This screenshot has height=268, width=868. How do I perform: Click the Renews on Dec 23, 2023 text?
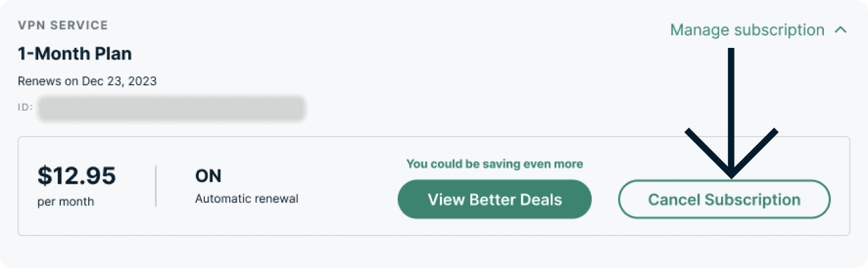tap(87, 82)
